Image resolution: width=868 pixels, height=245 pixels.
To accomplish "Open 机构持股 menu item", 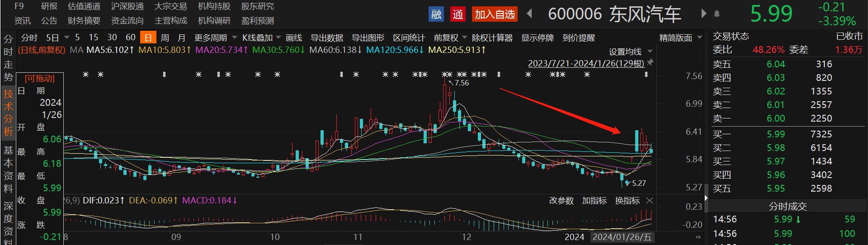I will 214,6.
